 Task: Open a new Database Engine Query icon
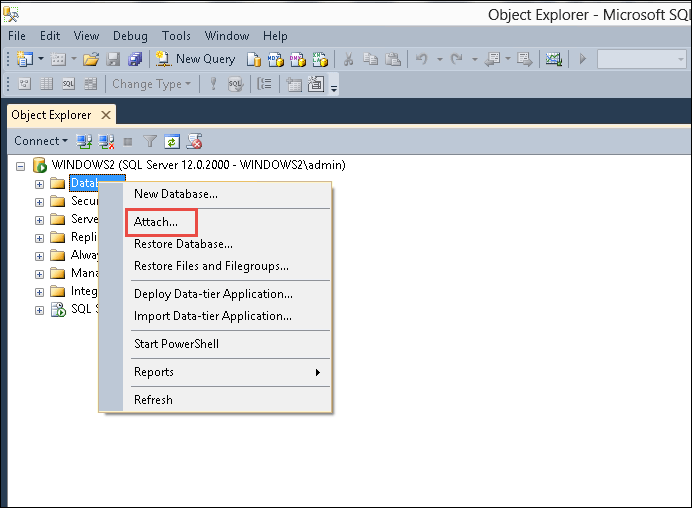pyautogui.click(x=253, y=59)
